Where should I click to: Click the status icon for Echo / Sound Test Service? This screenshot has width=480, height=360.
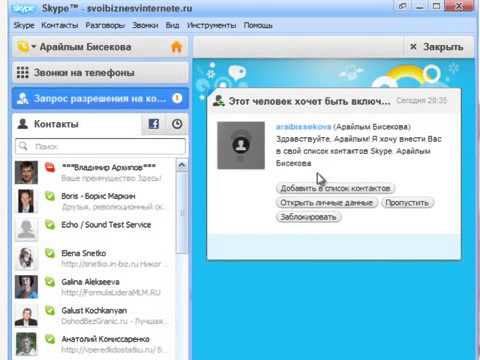[50, 224]
